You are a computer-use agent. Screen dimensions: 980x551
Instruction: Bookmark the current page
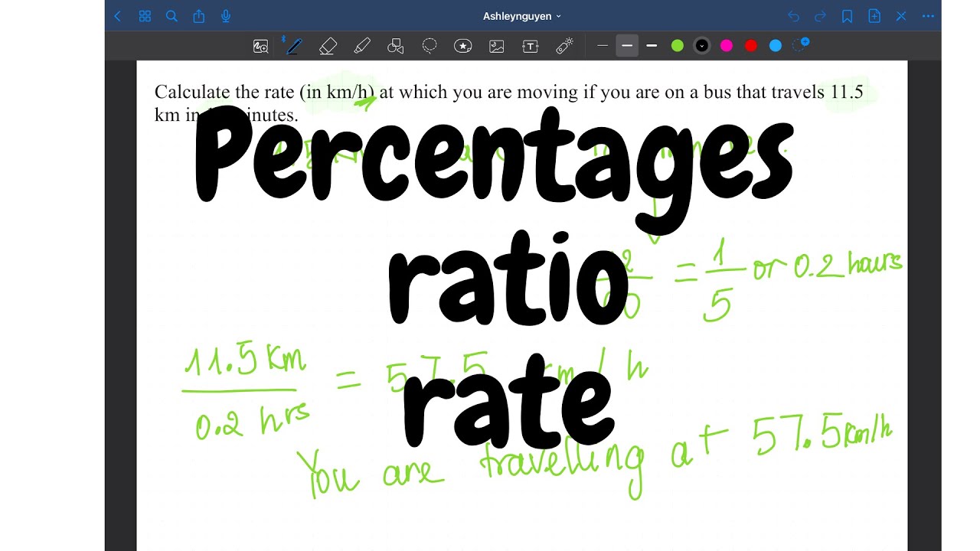(847, 16)
